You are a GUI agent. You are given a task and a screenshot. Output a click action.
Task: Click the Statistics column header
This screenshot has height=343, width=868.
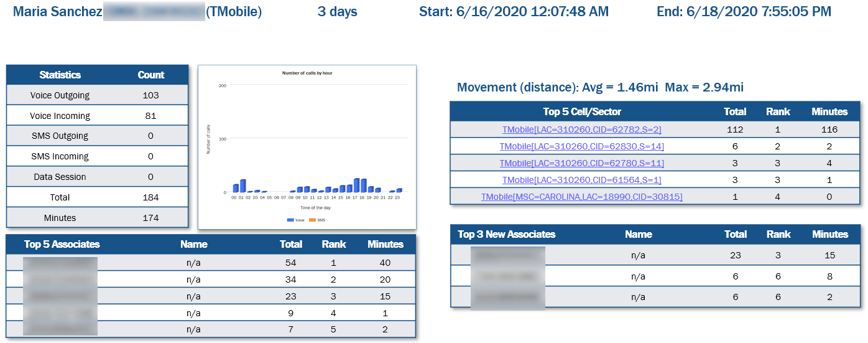pyautogui.click(x=60, y=75)
